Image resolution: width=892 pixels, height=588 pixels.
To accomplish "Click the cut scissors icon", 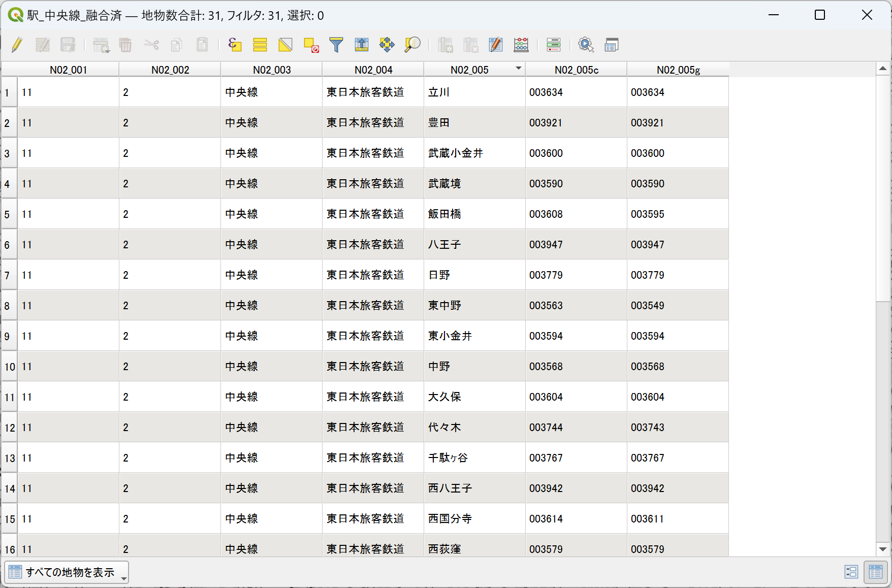I will pyautogui.click(x=151, y=45).
